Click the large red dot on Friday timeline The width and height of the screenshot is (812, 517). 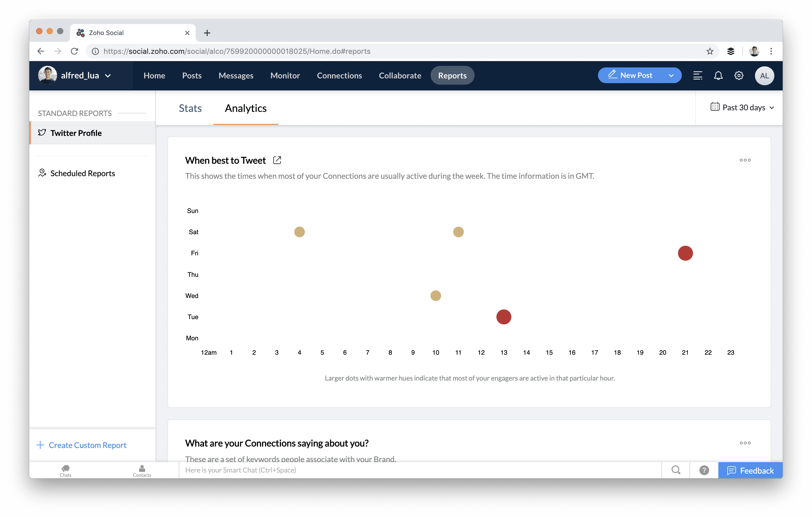point(685,252)
